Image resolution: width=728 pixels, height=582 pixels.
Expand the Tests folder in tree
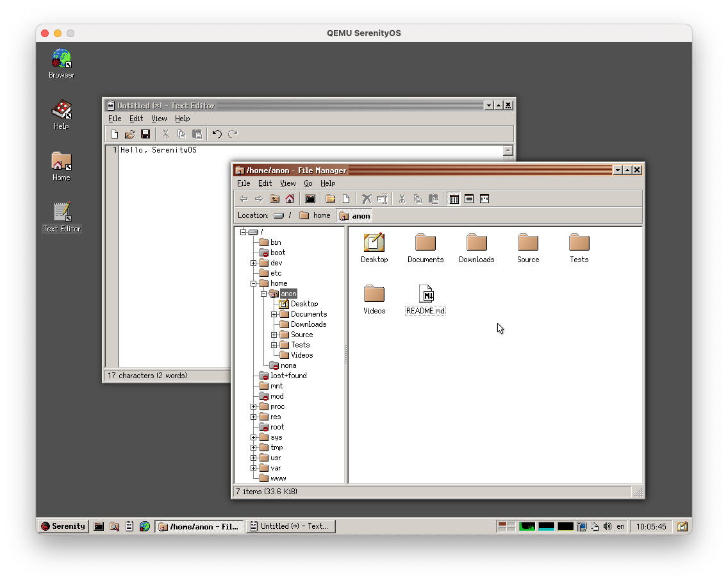click(274, 345)
